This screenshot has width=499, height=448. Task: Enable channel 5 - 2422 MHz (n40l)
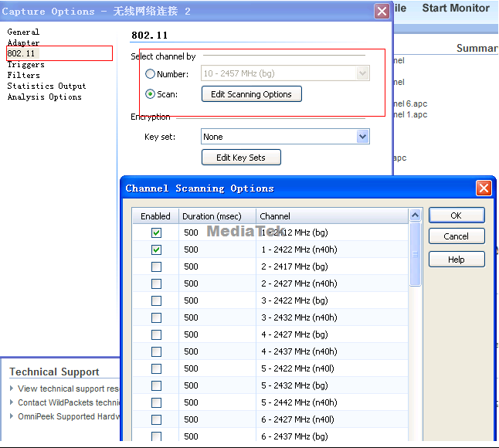tap(156, 368)
